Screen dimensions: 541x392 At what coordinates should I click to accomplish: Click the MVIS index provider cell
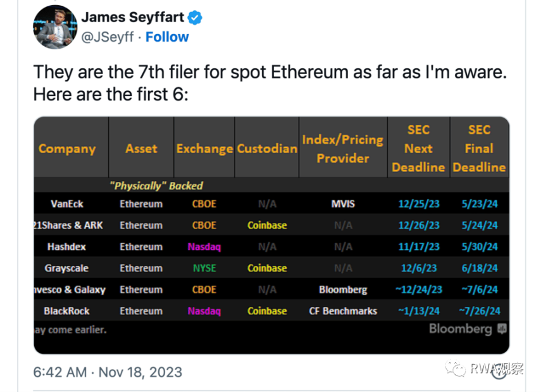point(343,204)
